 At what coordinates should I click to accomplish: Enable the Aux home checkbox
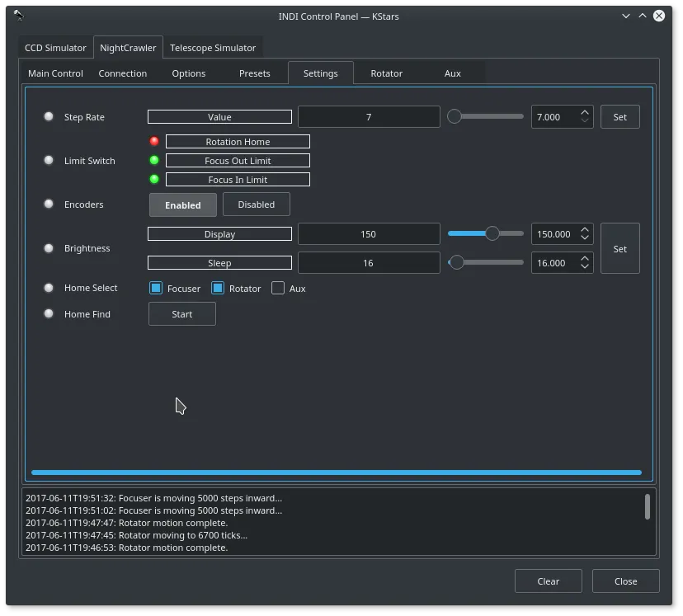tap(278, 288)
